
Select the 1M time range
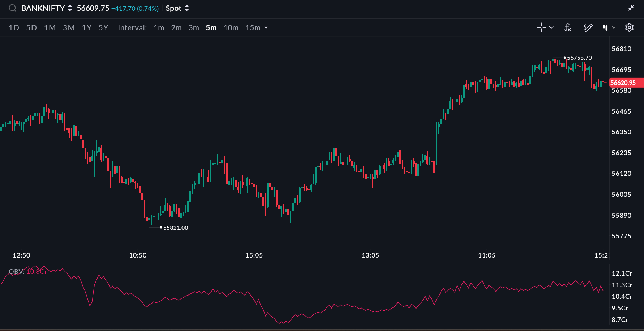(x=50, y=28)
